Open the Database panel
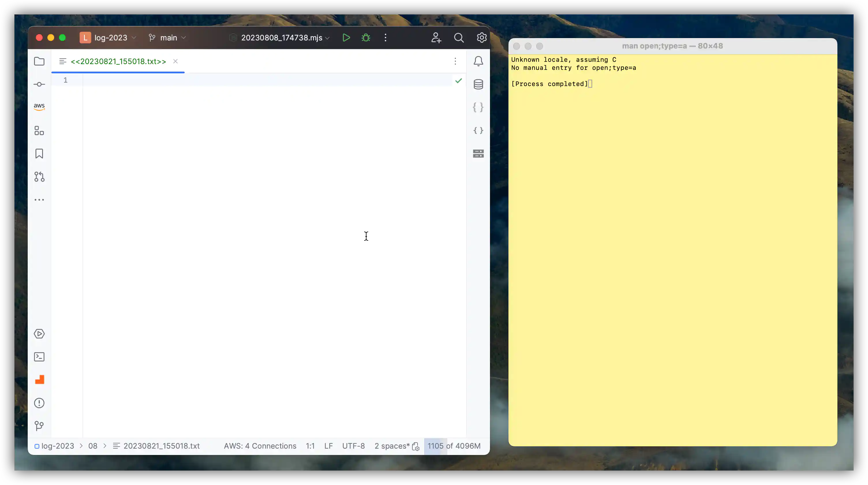The height and width of the screenshot is (485, 868). (478, 84)
